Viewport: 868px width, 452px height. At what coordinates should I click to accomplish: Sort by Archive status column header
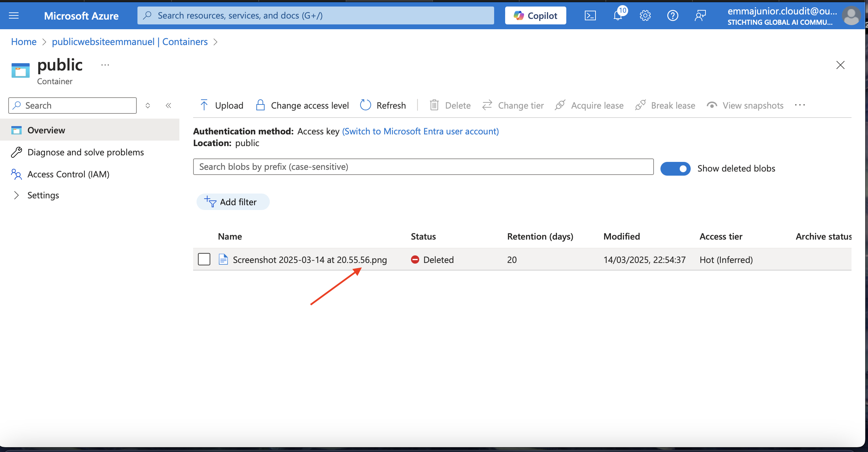click(x=824, y=236)
